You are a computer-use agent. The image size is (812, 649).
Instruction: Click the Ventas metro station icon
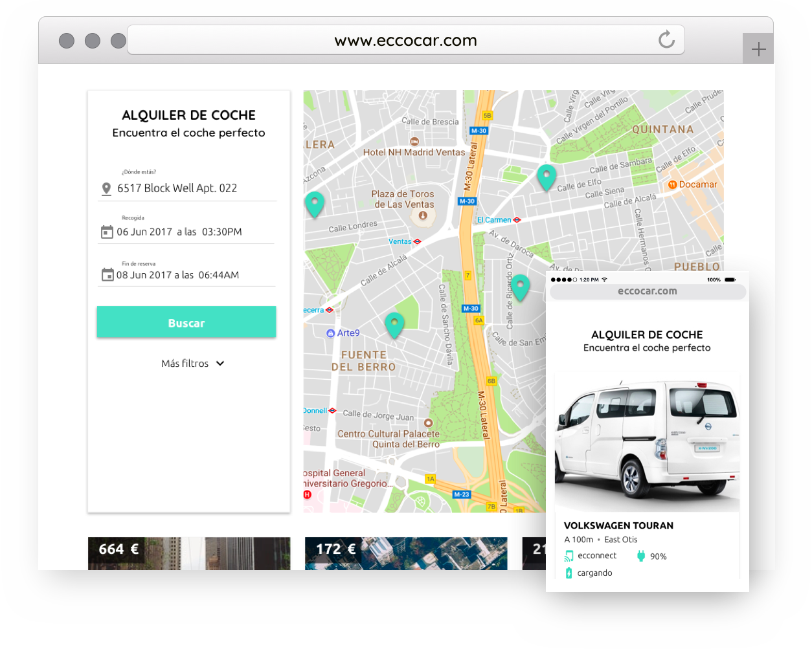point(418,241)
